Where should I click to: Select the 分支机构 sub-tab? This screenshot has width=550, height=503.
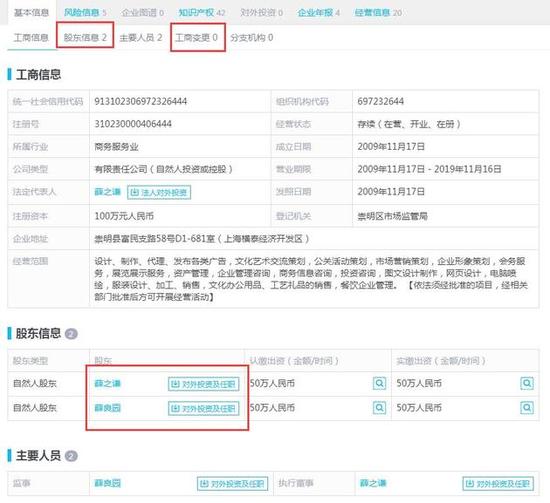pyautogui.click(x=251, y=37)
